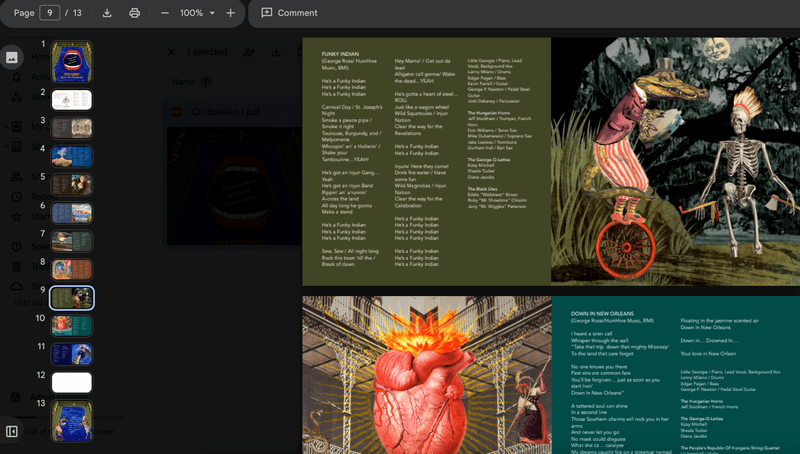Image resolution: width=800 pixels, height=454 pixels.
Task: Zoom in with the plus button
Action: pos(231,13)
